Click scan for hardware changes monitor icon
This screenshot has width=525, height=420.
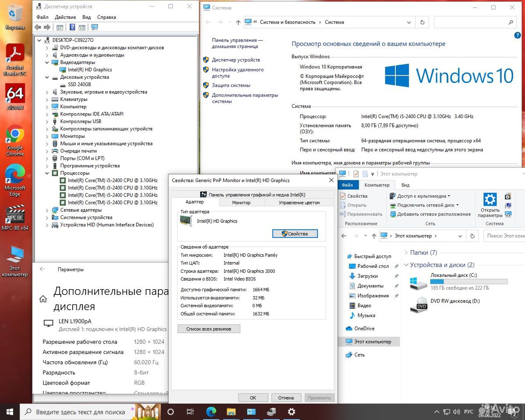(94, 27)
